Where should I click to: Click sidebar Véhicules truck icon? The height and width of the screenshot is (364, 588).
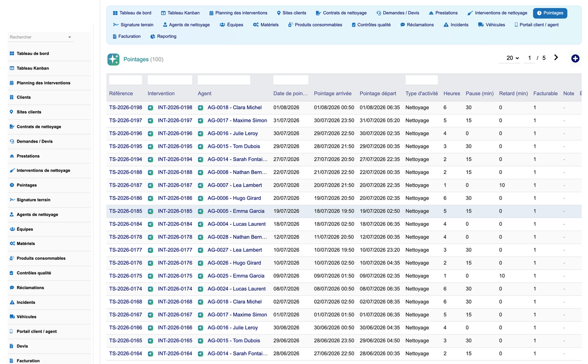[12, 317]
